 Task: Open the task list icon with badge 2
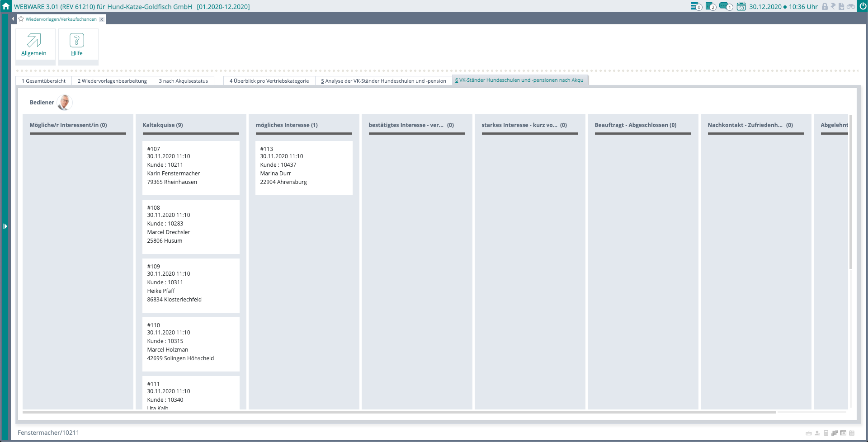tap(710, 7)
